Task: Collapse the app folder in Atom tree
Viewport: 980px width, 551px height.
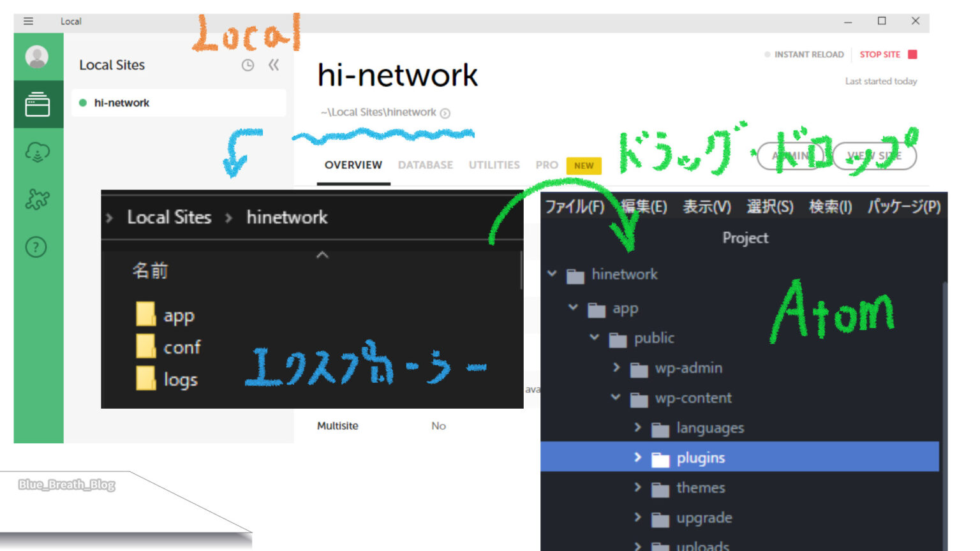Action: 573,308
